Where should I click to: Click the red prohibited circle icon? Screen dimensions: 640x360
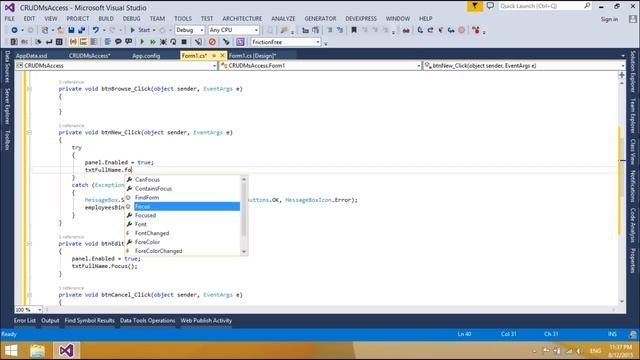212,42
